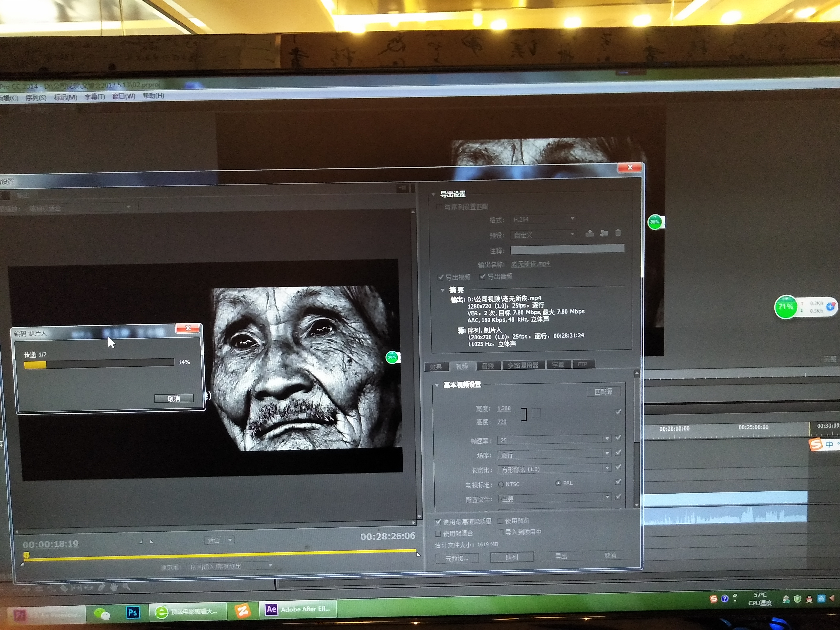Open Adobe After Effects taskbar button

click(297, 609)
